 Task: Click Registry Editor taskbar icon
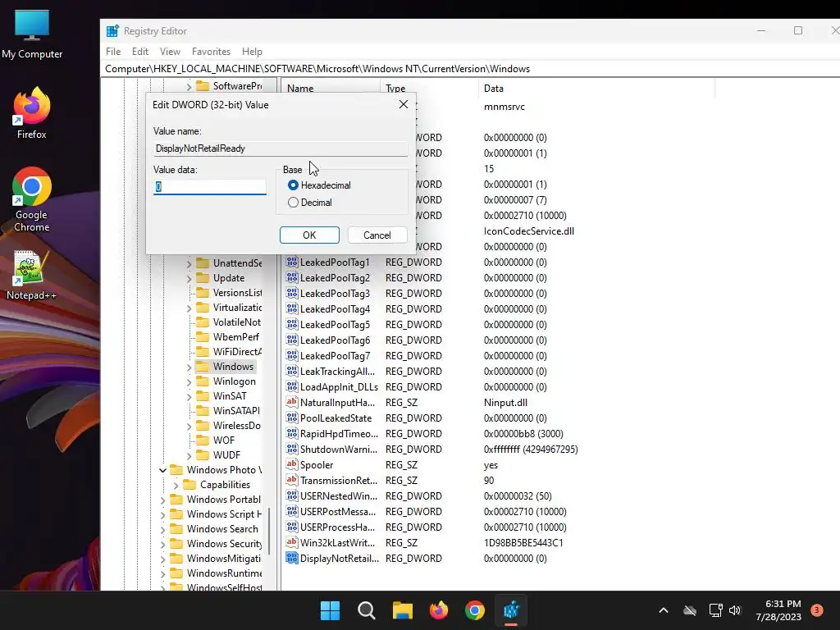coord(511,610)
